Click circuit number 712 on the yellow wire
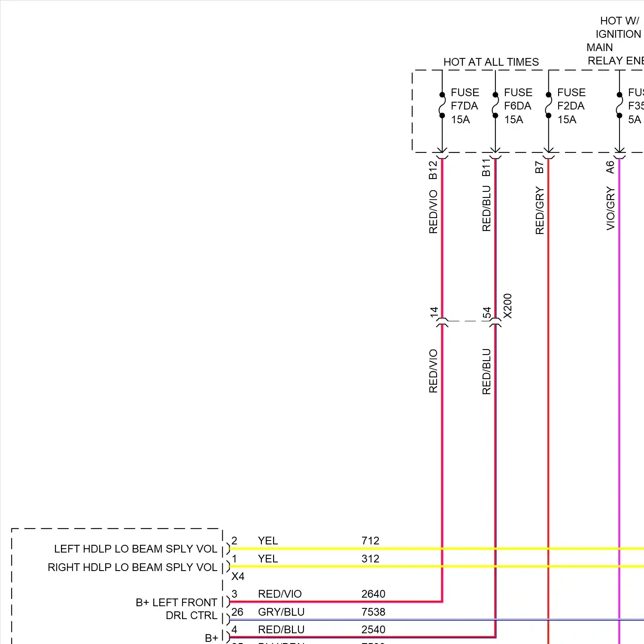This screenshot has height=644, width=644. 370,541
